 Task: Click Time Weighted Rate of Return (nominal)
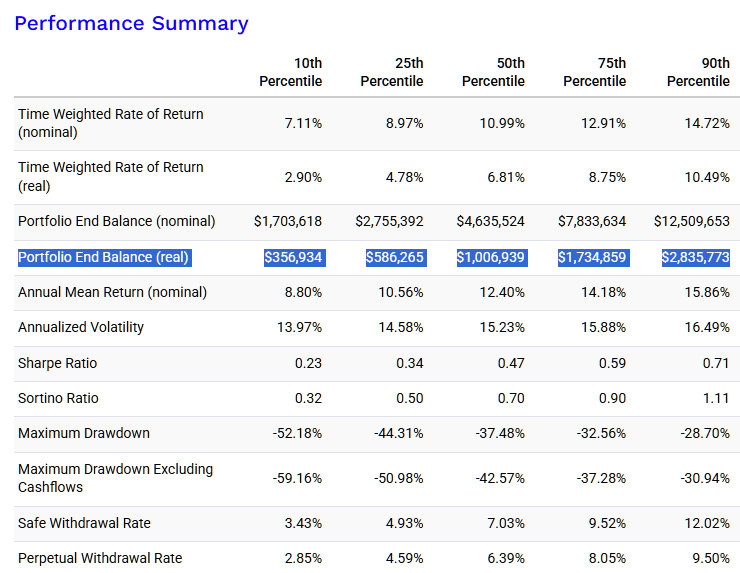point(111,123)
